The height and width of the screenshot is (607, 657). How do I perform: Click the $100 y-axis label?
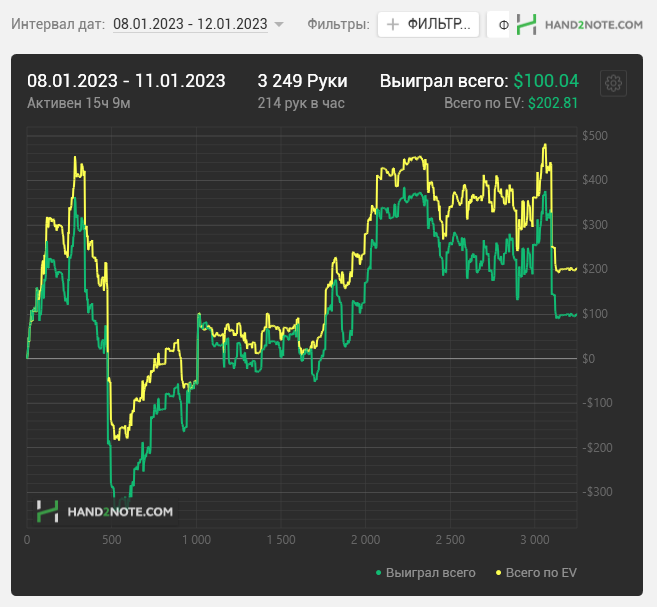tap(595, 314)
